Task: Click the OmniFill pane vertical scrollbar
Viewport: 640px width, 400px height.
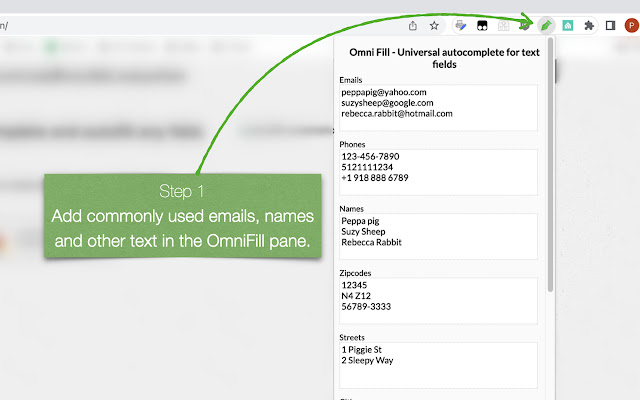Action: [550, 164]
